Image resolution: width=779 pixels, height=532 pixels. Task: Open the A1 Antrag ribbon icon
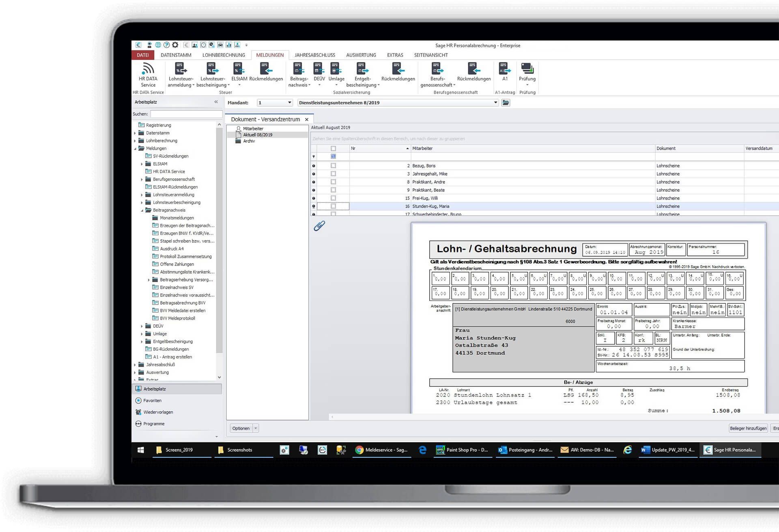click(504, 69)
